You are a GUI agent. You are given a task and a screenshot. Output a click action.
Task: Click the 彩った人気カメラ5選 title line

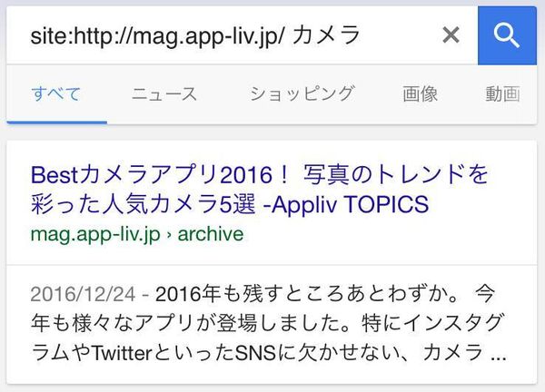143,204
